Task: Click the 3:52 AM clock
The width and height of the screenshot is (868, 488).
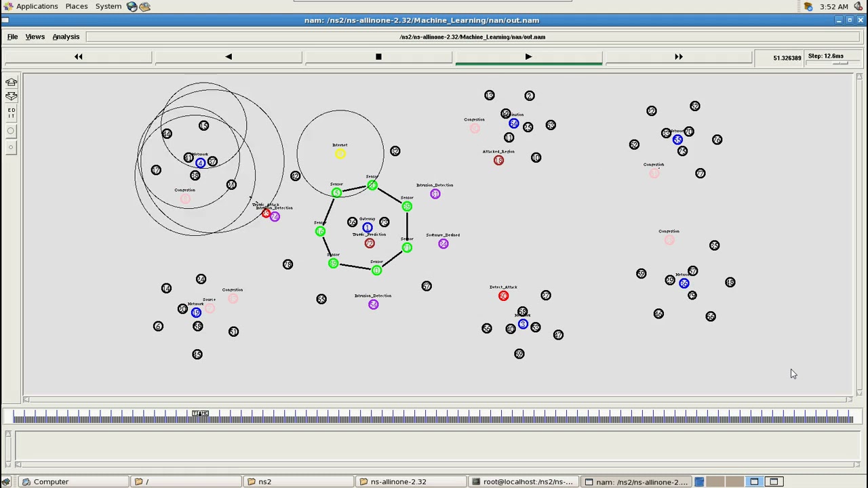Action: click(x=833, y=6)
